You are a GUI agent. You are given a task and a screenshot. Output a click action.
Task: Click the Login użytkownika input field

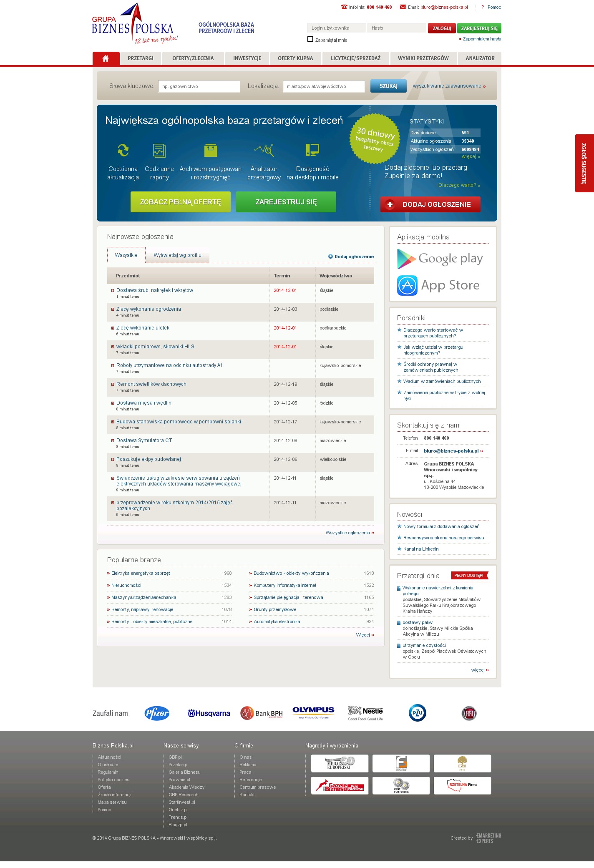click(337, 28)
